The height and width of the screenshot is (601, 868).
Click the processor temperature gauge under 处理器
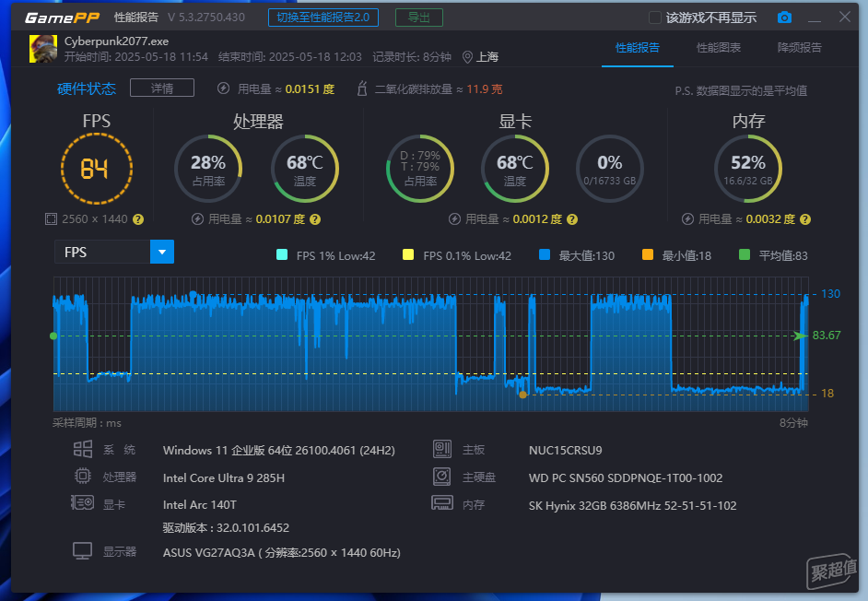tap(305, 169)
